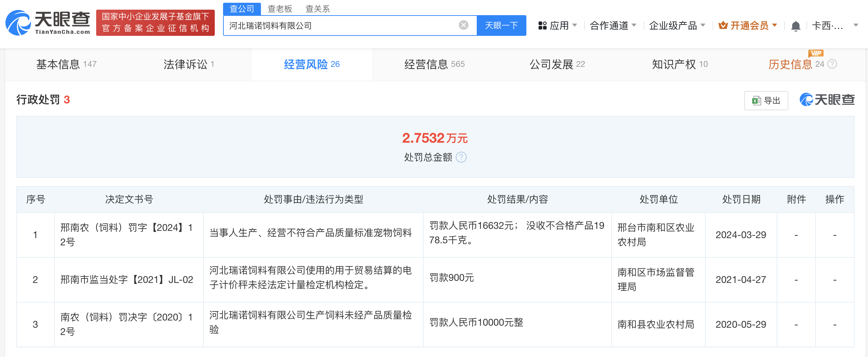Click the 应用 grid icon
Image resolution: width=868 pixels, height=357 pixels.
click(542, 25)
